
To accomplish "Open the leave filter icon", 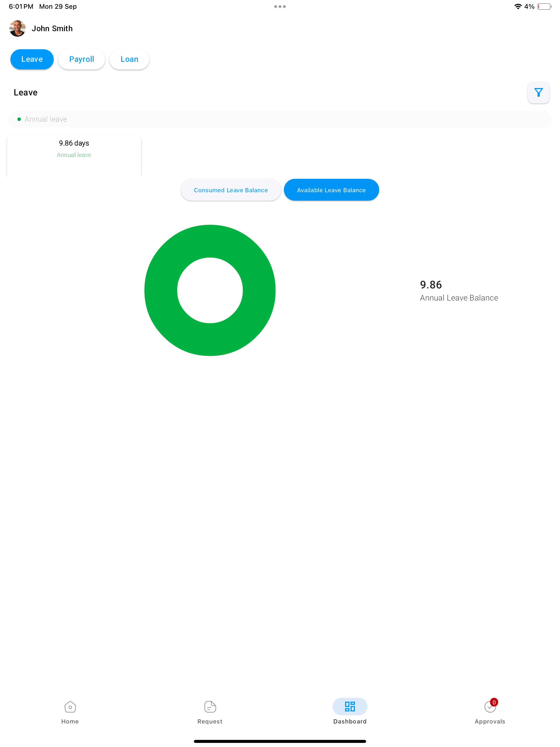I will [x=538, y=92].
